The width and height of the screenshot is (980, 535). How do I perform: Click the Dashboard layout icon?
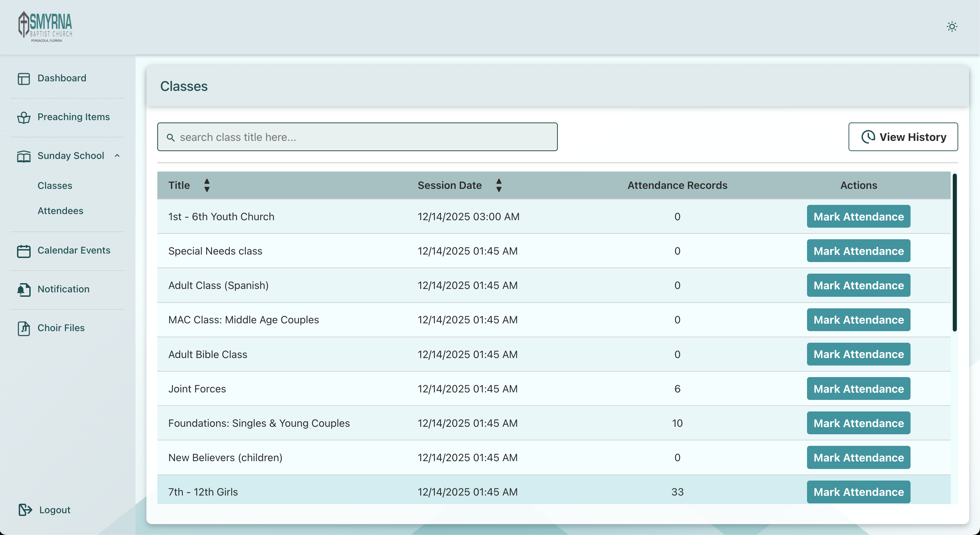(x=23, y=79)
